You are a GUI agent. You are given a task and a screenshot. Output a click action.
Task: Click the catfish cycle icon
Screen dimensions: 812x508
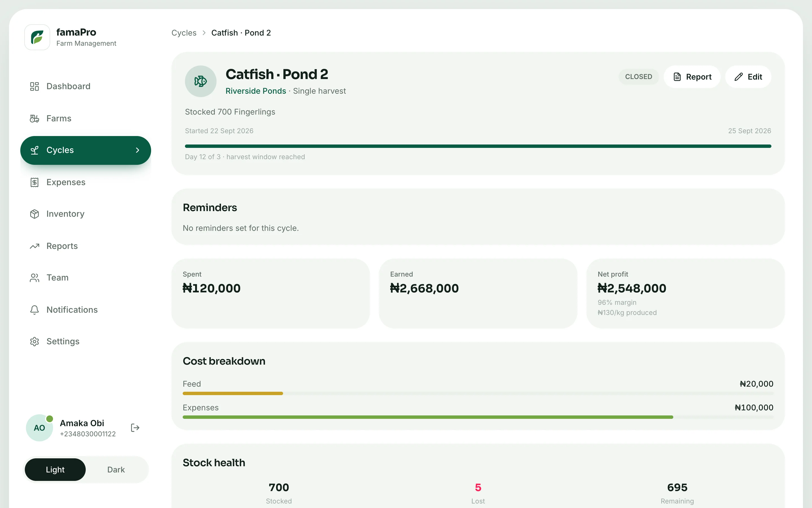coord(201,81)
